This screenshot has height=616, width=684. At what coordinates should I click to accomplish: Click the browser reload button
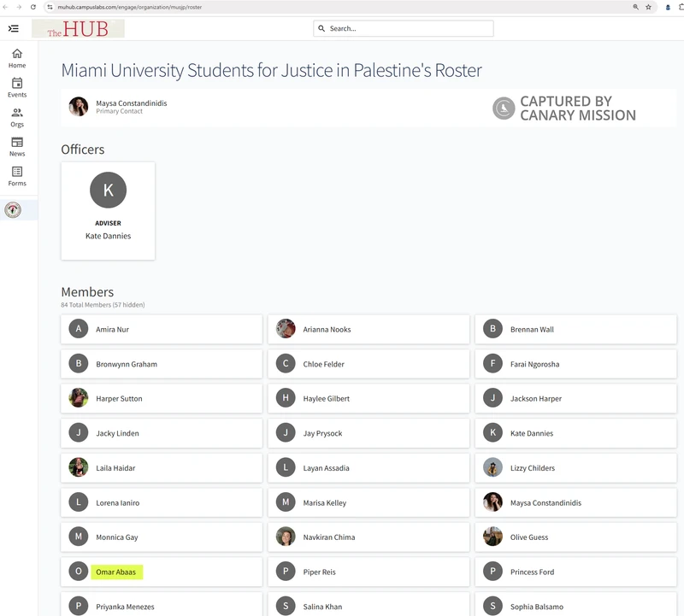pos(33,7)
